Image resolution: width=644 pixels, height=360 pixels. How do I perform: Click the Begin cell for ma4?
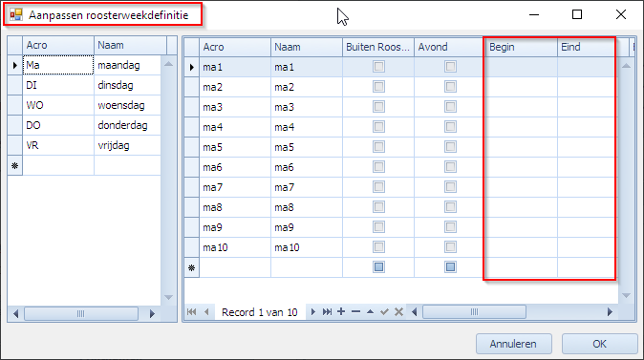tap(522, 127)
